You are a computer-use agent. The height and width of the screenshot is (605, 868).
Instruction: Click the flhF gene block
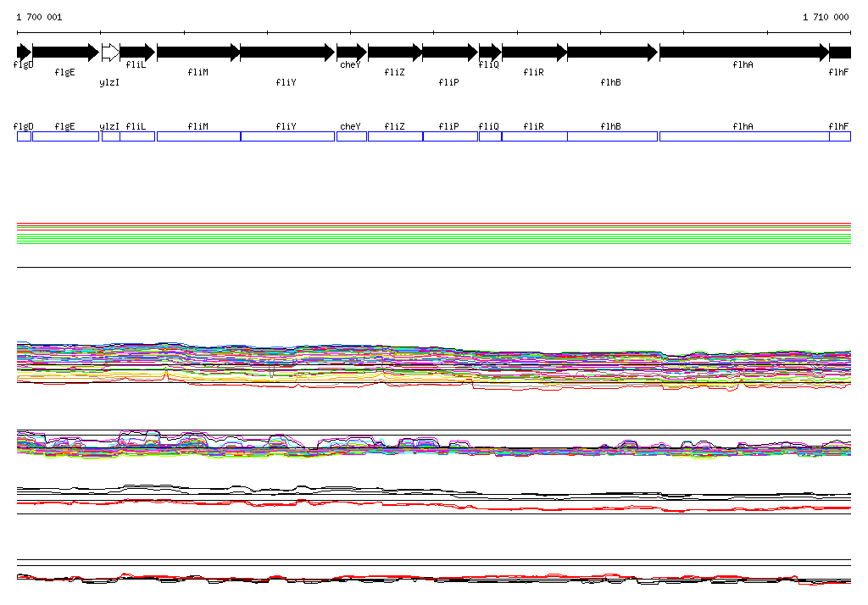(840, 53)
